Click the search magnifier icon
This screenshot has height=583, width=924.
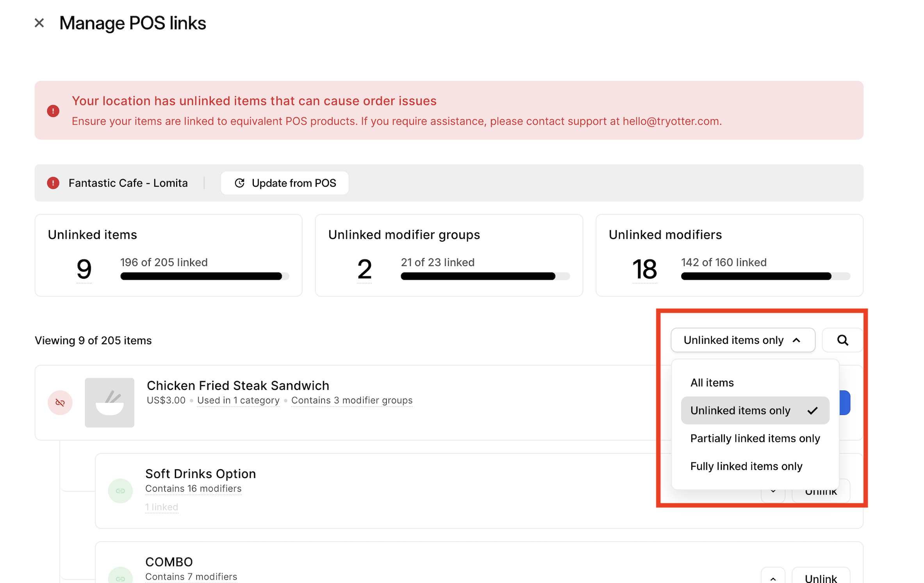842,340
